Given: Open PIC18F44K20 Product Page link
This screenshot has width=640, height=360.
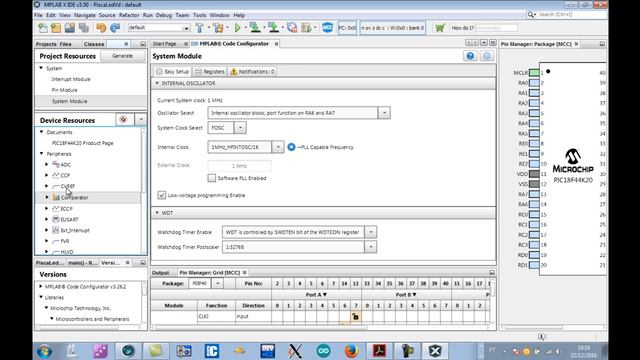Looking at the screenshot, I should (82, 143).
